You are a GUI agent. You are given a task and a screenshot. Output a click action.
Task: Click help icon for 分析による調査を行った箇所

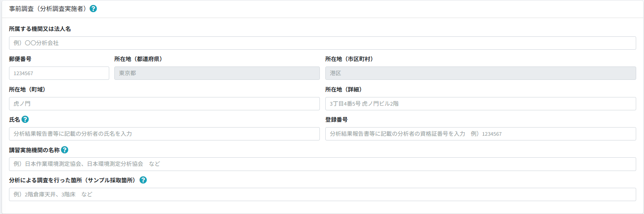[143, 180]
